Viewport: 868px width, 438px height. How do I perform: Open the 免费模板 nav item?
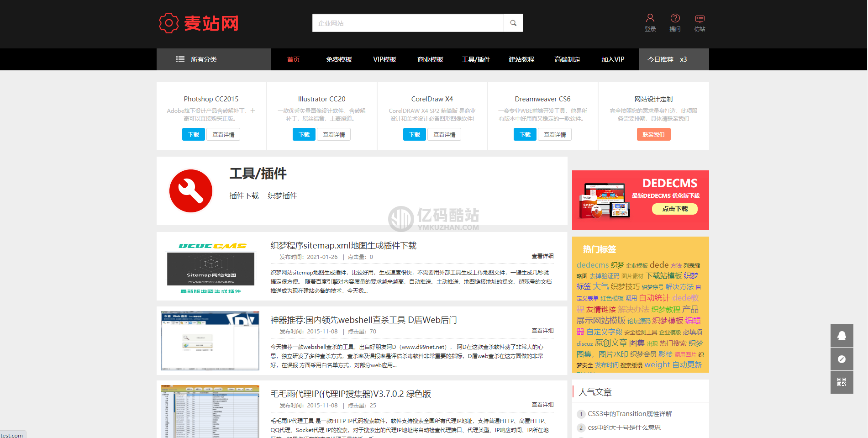click(x=339, y=59)
